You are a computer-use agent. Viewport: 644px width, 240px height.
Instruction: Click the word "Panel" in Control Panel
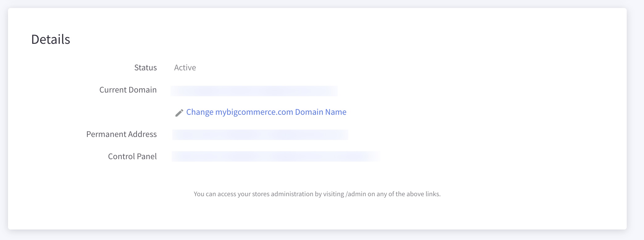pyautogui.click(x=147, y=156)
